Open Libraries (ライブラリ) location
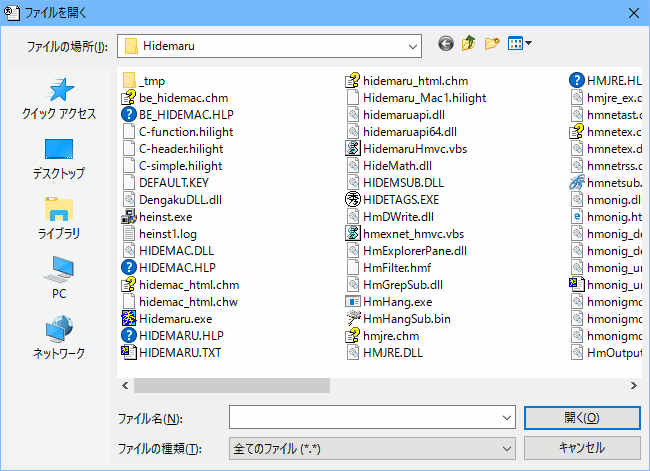The height and width of the screenshot is (471, 650). tap(59, 219)
